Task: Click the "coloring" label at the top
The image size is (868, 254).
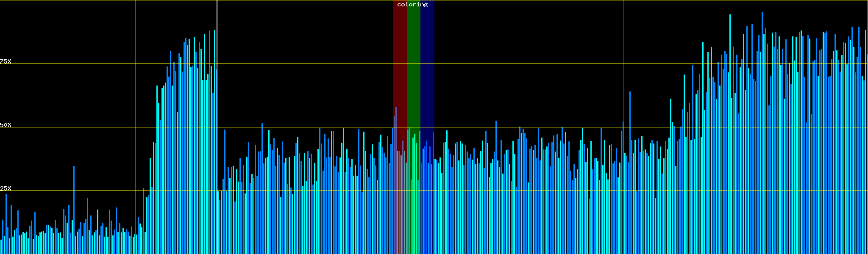Action: 412,5
